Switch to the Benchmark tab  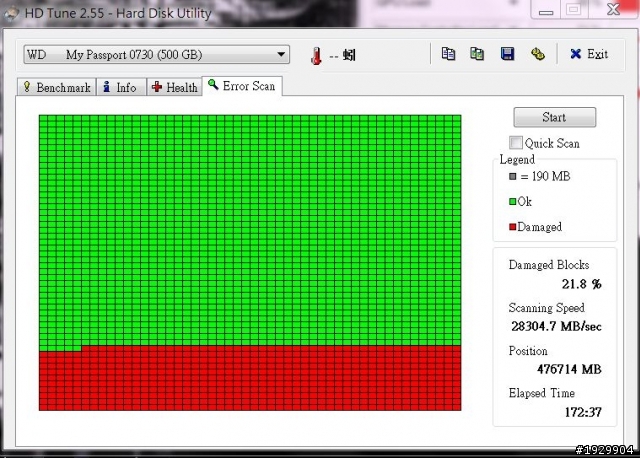[x=57, y=87]
